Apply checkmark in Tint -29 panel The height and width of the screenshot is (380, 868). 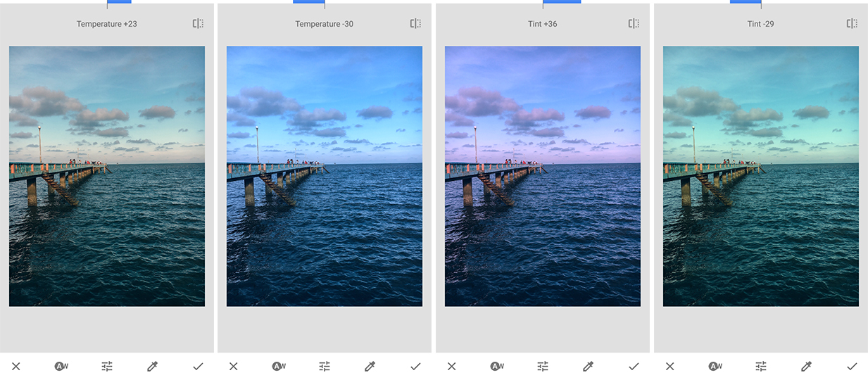(x=852, y=366)
